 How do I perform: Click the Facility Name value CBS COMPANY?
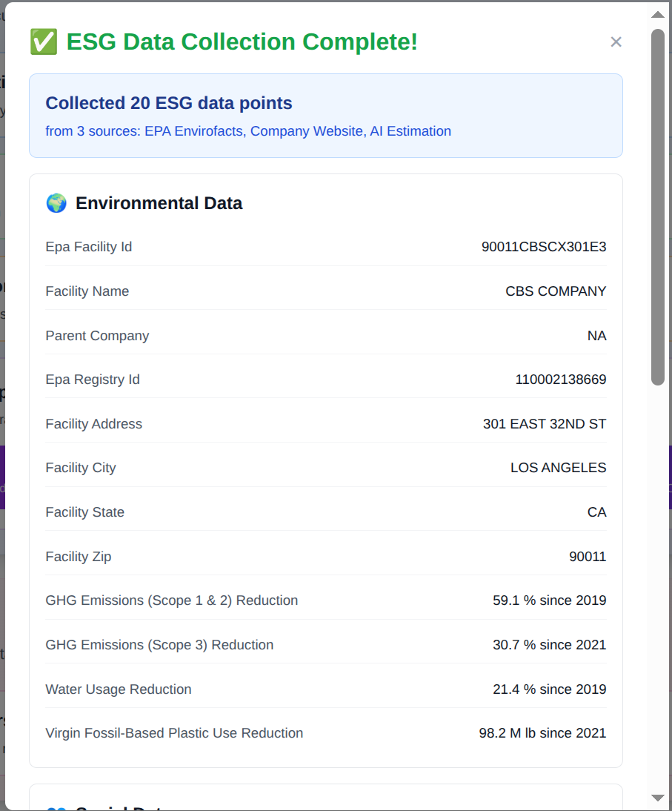[x=556, y=291]
